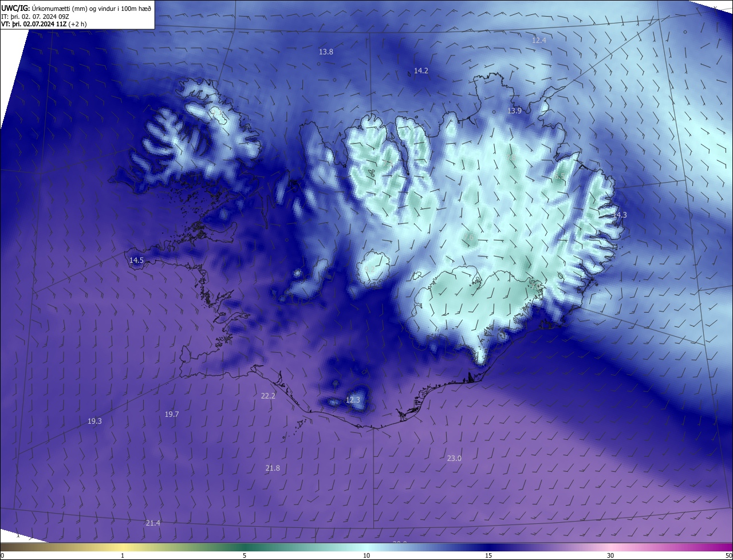The image size is (733, 560).
Task: Click the 19.7 value over the sea
Action: pyautogui.click(x=172, y=414)
